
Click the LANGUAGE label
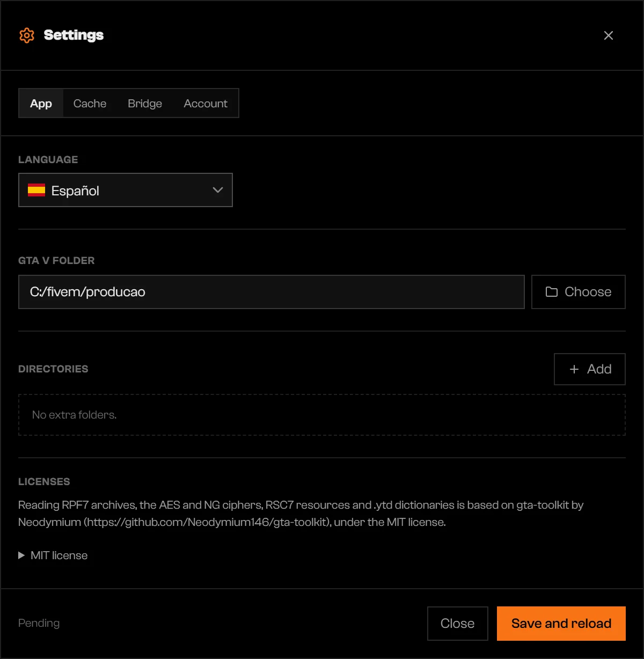(x=48, y=159)
